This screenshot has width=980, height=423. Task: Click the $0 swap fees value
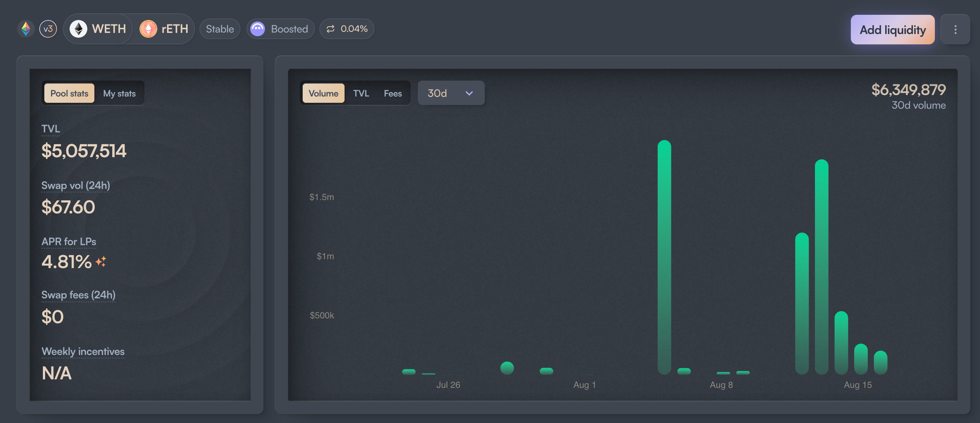[x=53, y=317]
